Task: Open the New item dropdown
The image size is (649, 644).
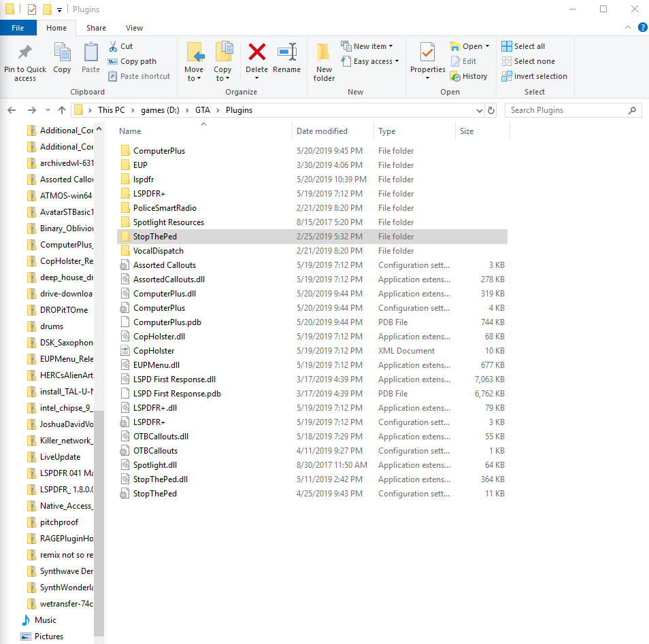Action: [367, 46]
